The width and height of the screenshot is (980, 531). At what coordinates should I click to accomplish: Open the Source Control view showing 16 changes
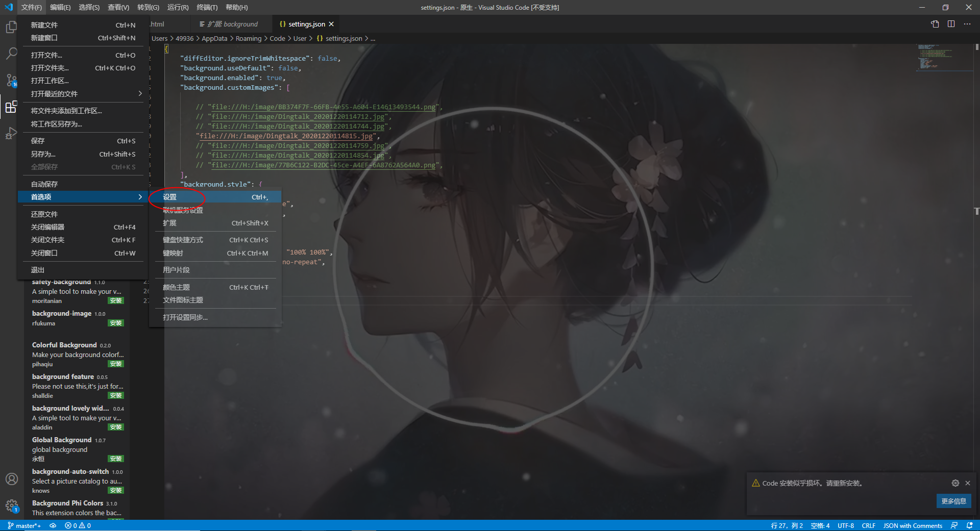[x=11, y=80]
